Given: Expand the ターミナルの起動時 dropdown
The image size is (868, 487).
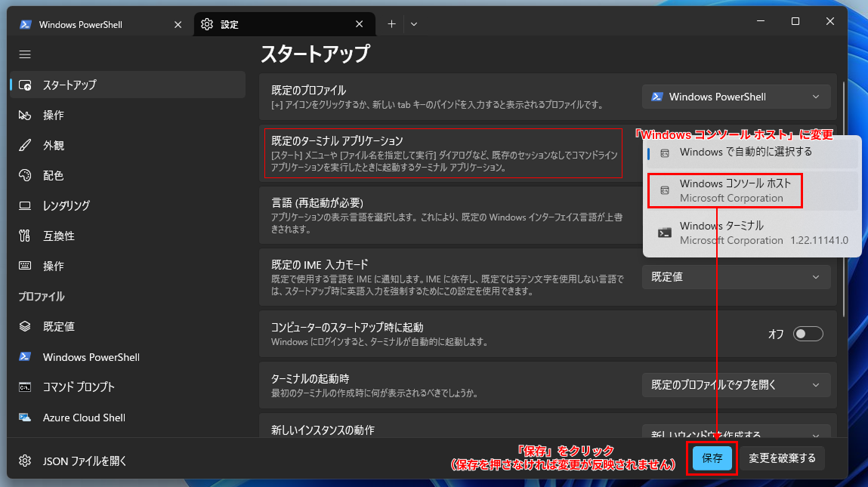Looking at the screenshot, I should (x=736, y=385).
